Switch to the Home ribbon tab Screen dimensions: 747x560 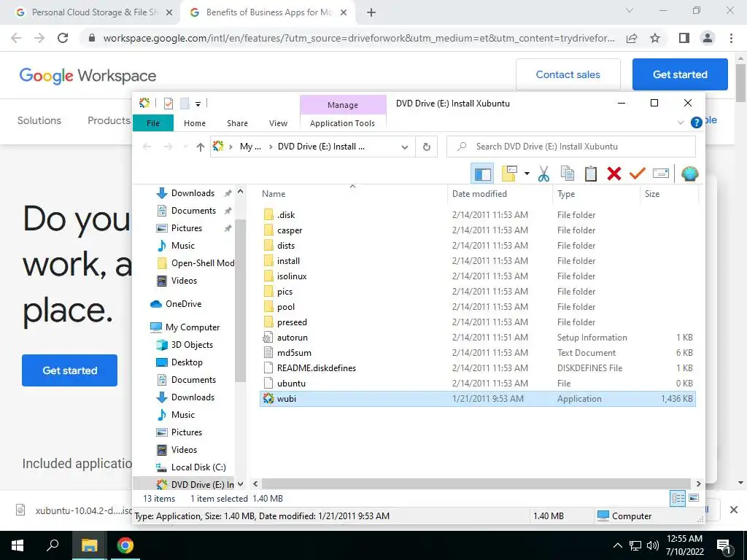[x=194, y=123]
